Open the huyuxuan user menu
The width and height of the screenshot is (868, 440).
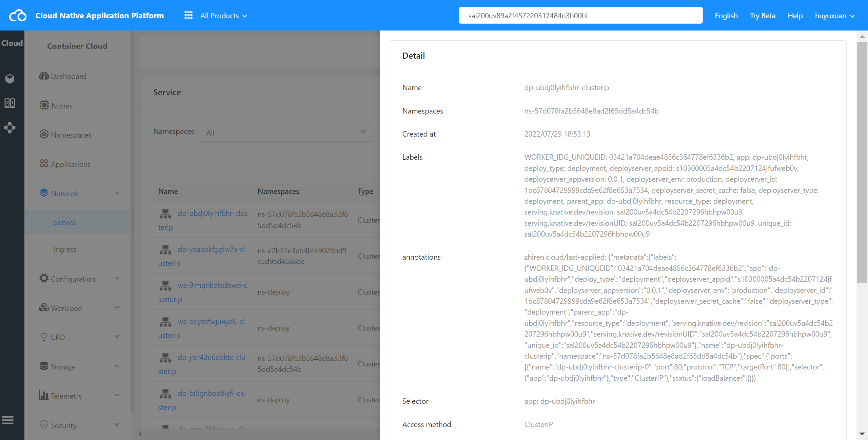coord(835,16)
